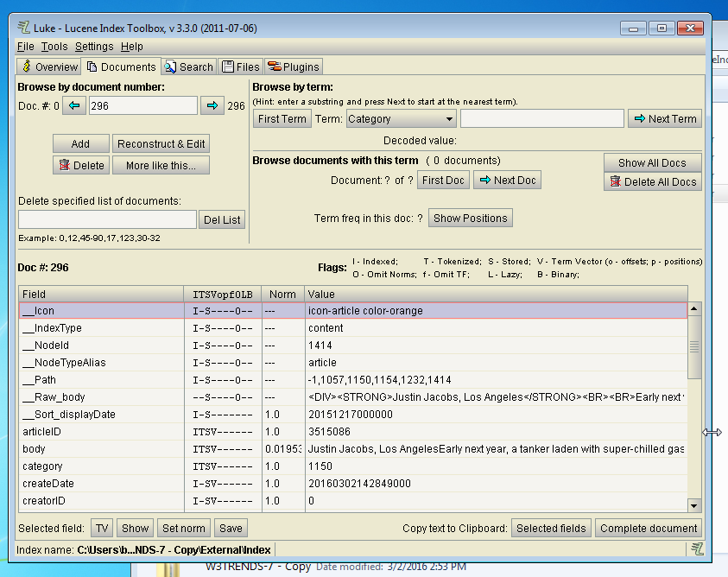
Task: Select the __Icon field row
Action: [353, 311]
